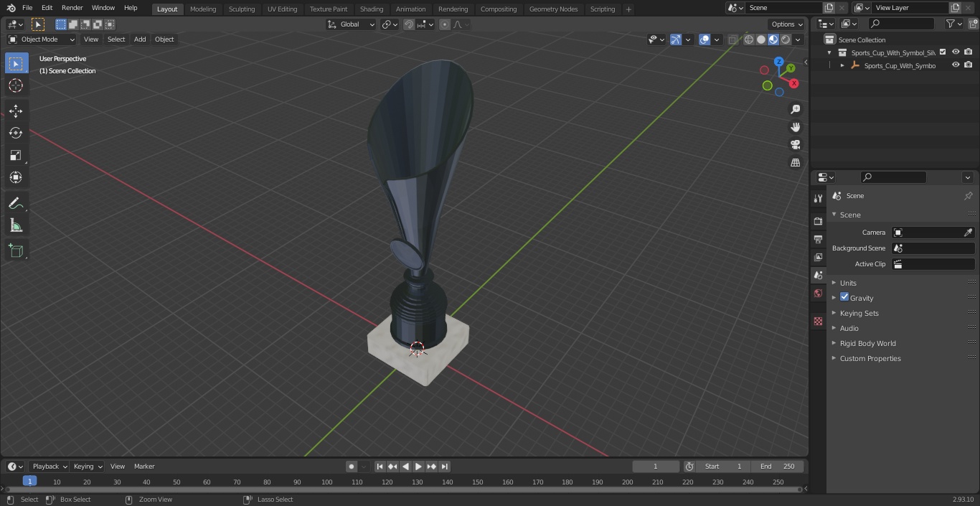Click the Blender logo menu icon

[x=11, y=8]
